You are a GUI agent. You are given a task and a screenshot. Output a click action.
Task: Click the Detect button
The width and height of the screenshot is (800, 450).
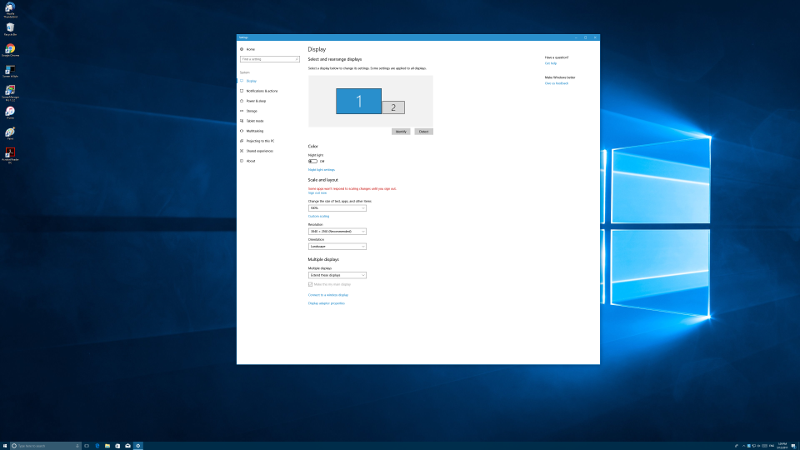tap(423, 132)
